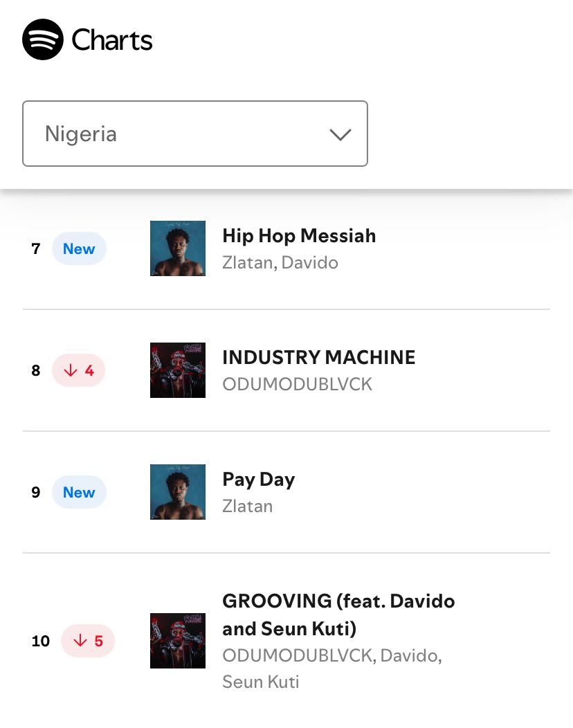Image resolution: width=573 pixels, height=728 pixels.
Task: Click the Charts title text
Action: tap(112, 40)
